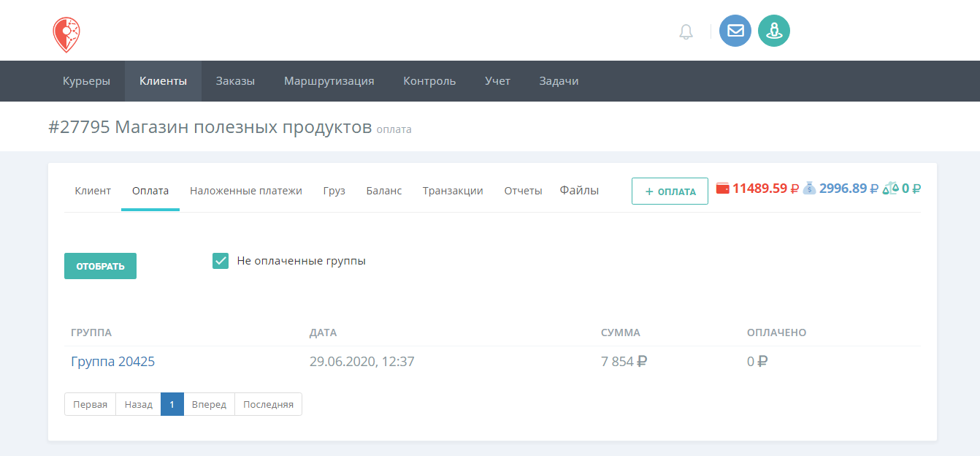Open the Груз tab

click(334, 191)
